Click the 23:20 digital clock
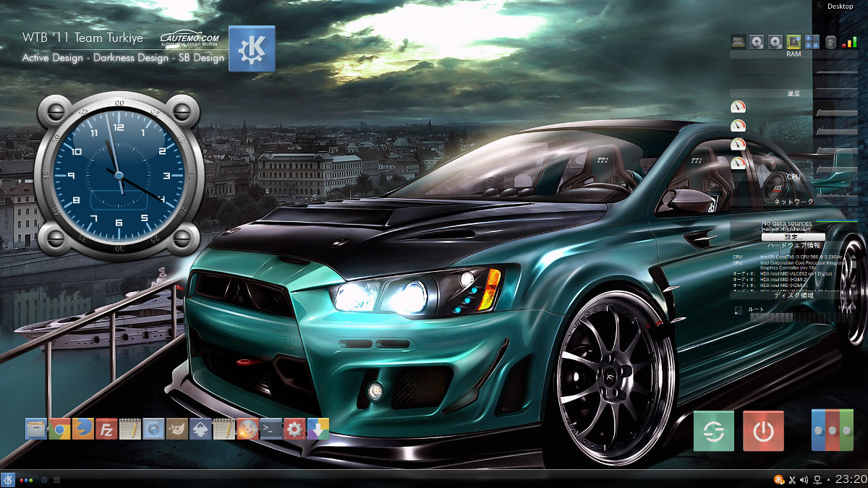The width and height of the screenshot is (868, 488). tap(851, 479)
